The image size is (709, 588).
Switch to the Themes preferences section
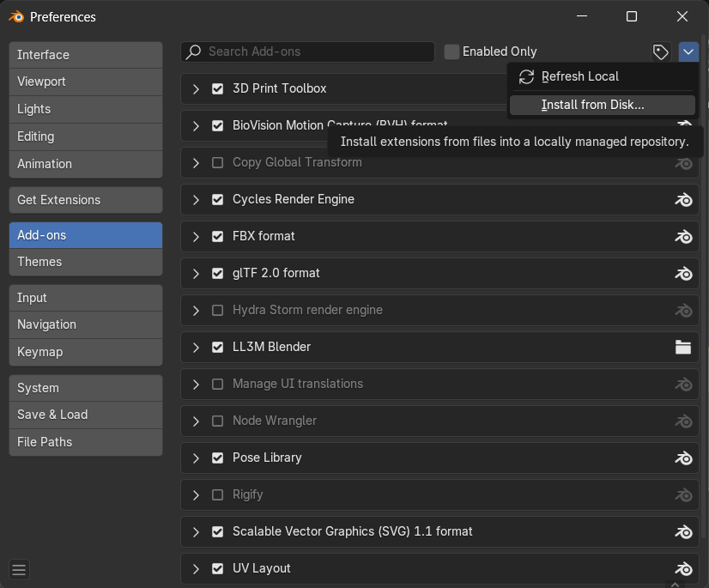tap(86, 262)
